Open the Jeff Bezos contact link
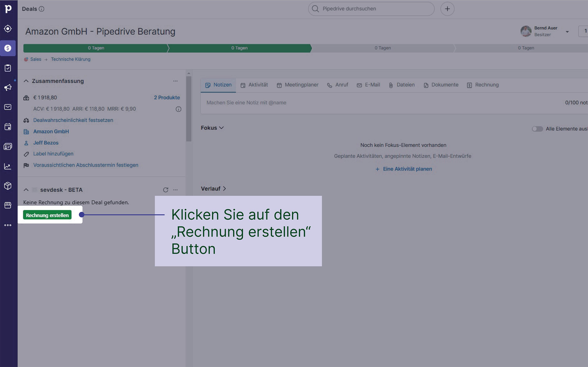The image size is (588, 367). [46, 143]
